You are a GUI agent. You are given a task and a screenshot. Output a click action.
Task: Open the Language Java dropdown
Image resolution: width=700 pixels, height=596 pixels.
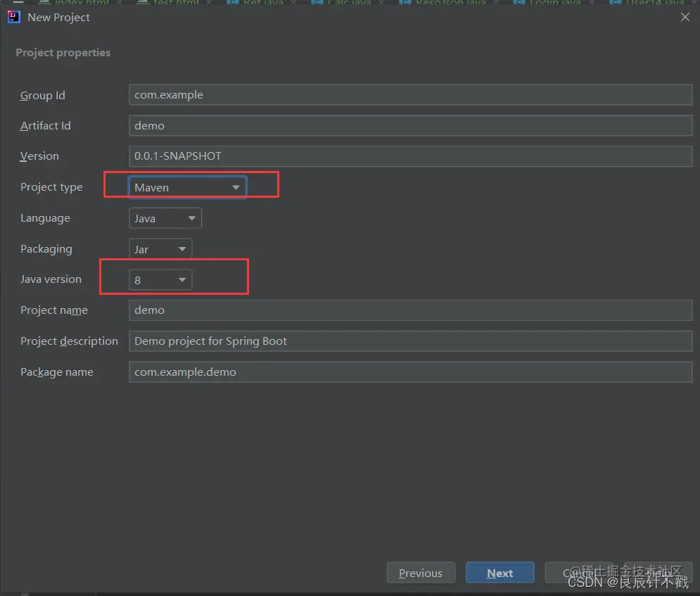click(165, 218)
